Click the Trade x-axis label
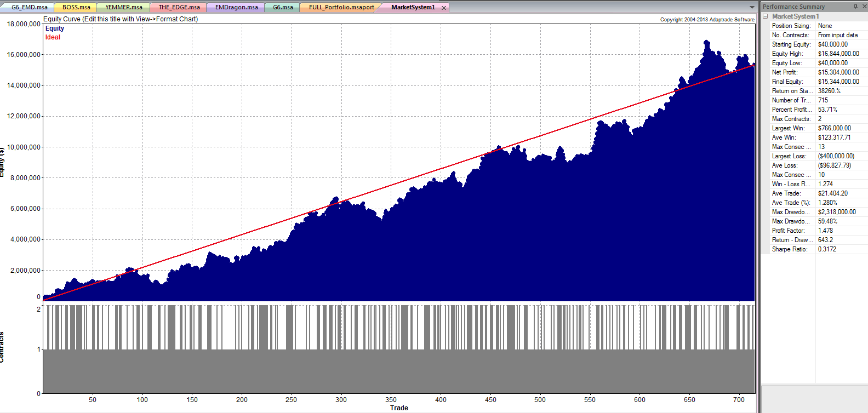The width and height of the screenshot is (868, 413). (x=399, y=408)
